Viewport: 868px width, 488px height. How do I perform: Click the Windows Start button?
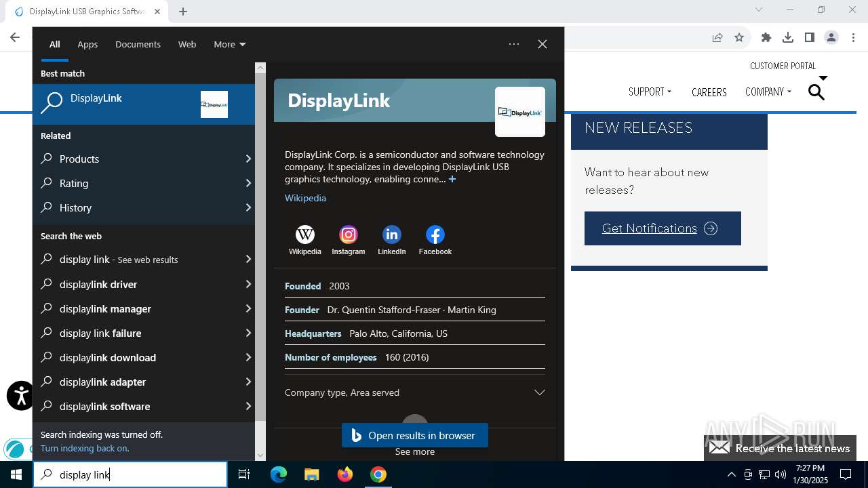(16, 474)
